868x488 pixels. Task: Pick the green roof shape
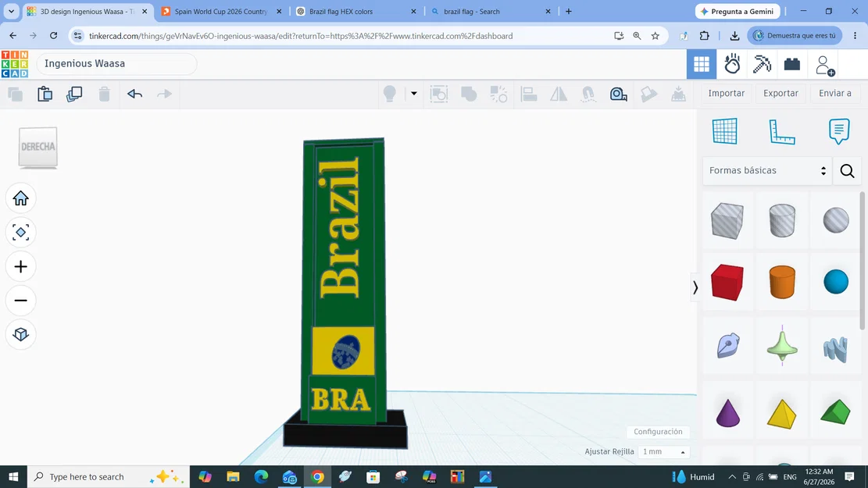(835, 411)
